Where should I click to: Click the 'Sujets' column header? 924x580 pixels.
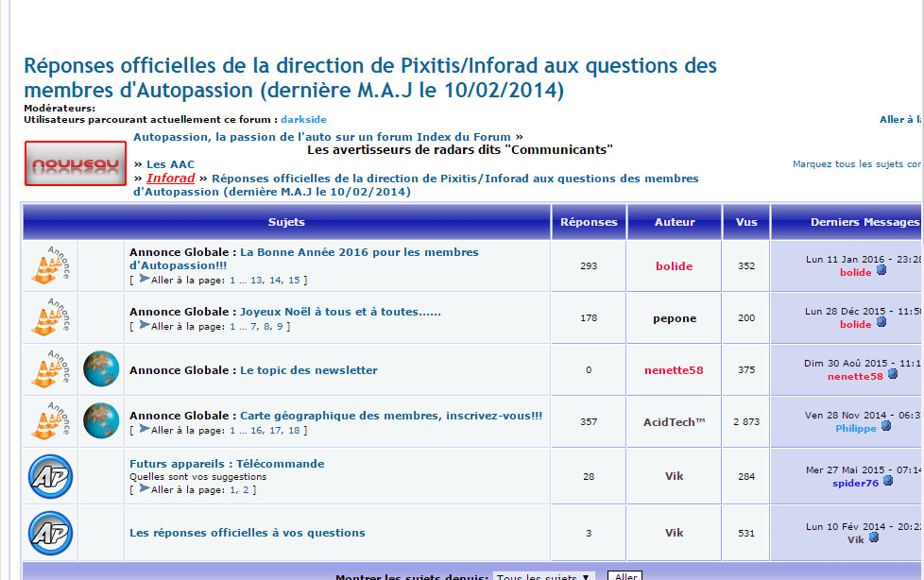286,222
